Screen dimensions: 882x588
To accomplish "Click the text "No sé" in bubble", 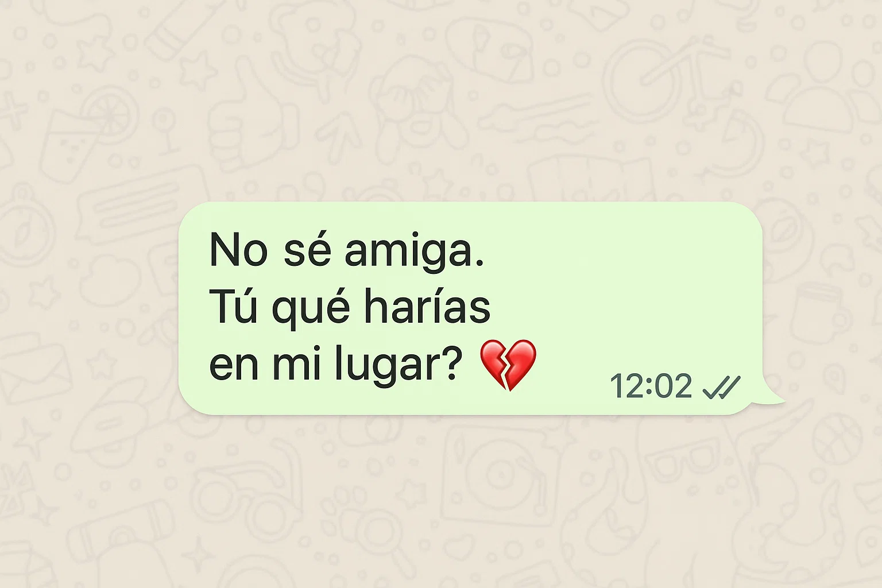I will click(270, 250).
